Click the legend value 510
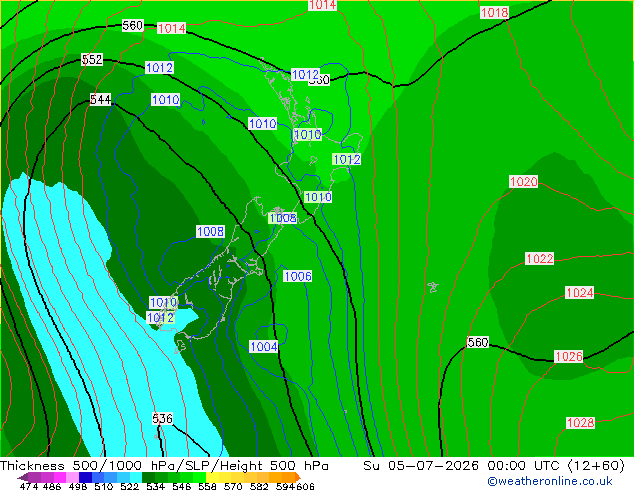The image size is (634, 490). 104,486
